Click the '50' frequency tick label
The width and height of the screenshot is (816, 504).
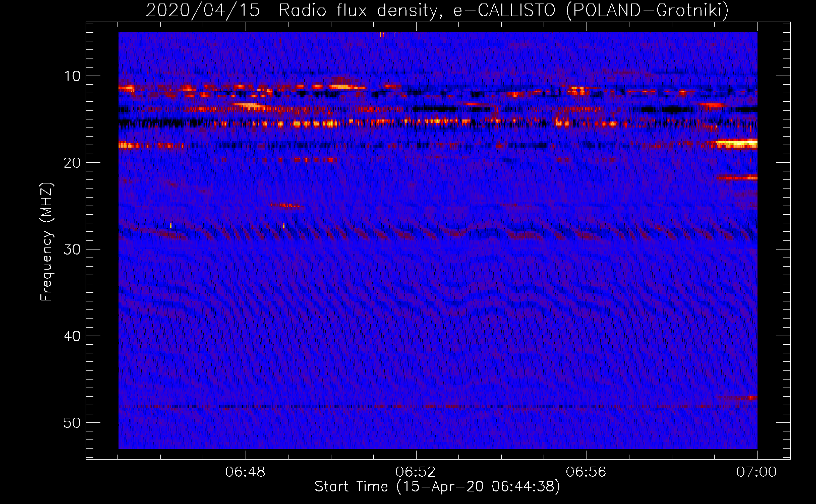73,423
